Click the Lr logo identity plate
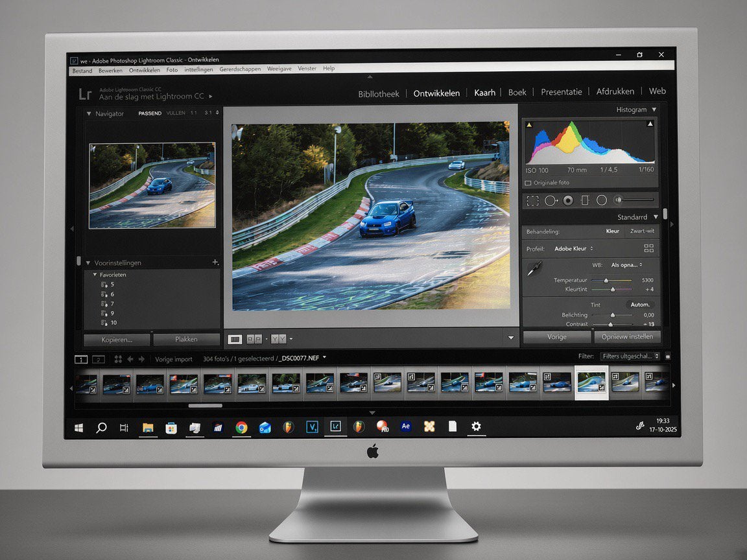 click(85, 94)
